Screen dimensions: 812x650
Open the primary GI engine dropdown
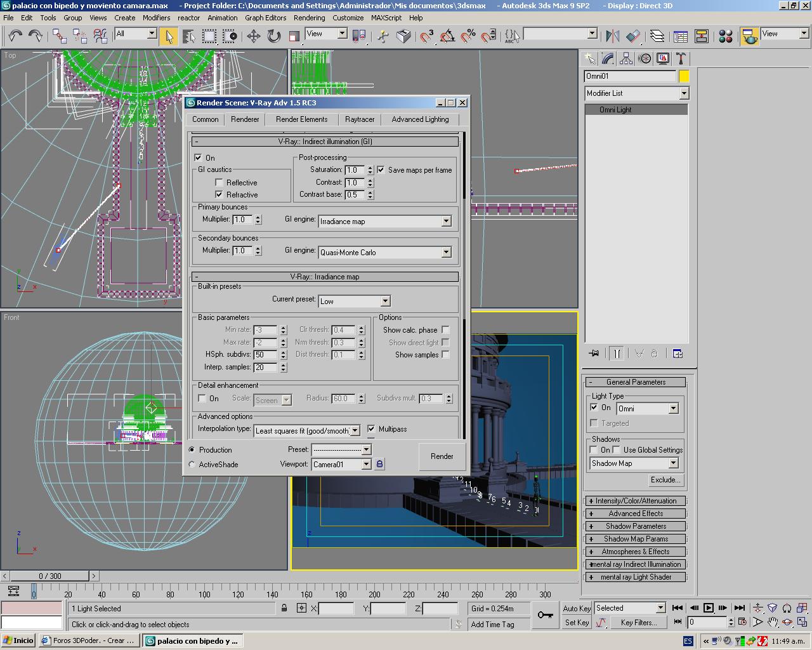[446, 222]
